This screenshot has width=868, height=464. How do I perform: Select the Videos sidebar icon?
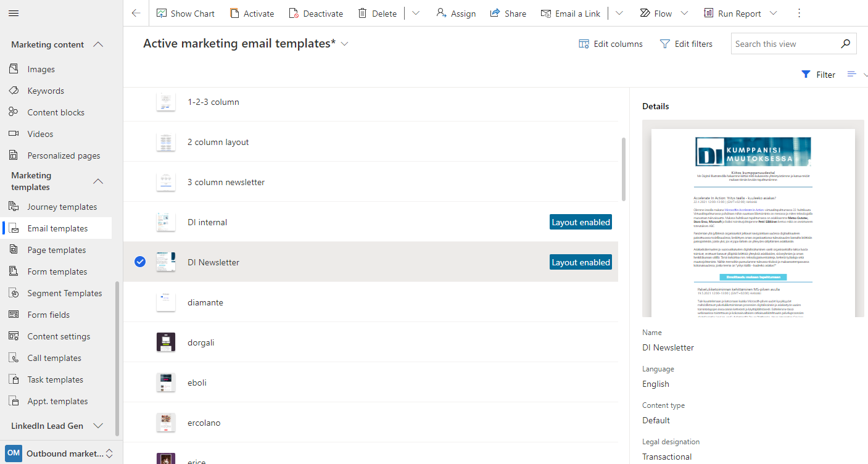click(x=14, y=133)
